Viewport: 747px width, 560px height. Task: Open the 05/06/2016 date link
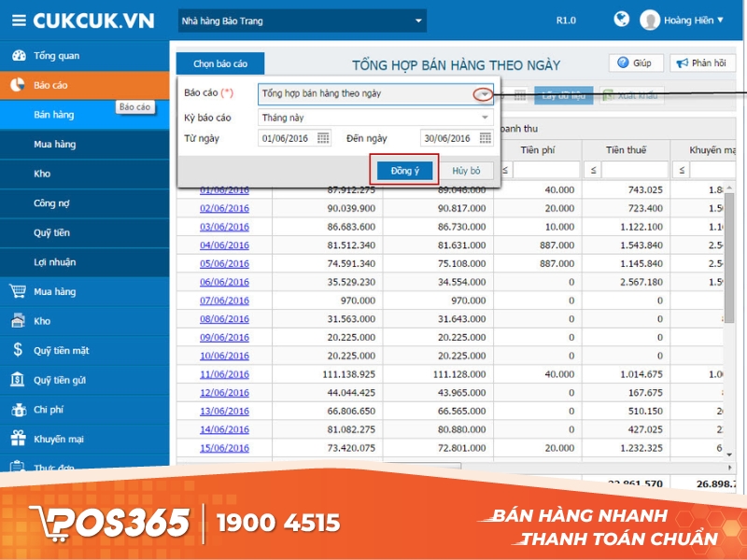click(x=224, y=263)
